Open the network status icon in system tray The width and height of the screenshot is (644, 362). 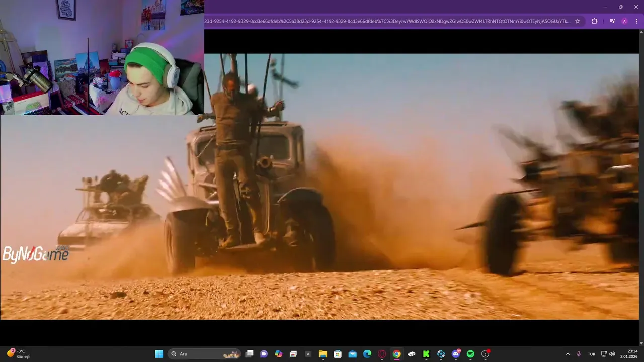click(604, 354)
